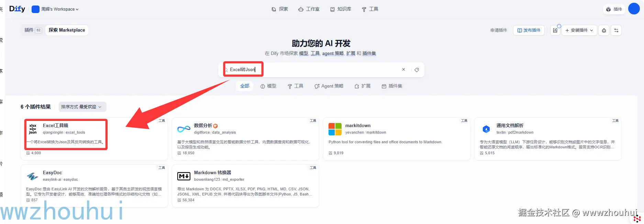Switch to the 探索 Marketplace tab
This screenshot has height=224, width=644.
coord(67,30)
